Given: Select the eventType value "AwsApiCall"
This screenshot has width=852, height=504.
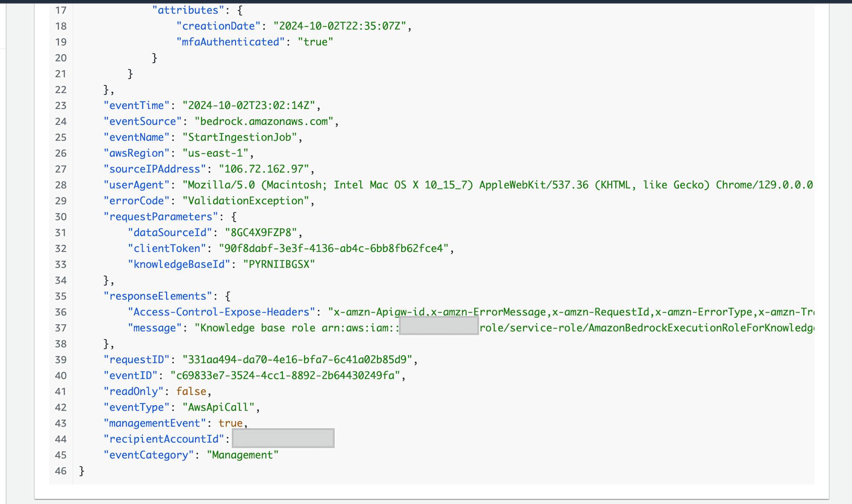Looking at the screenshot, I should pyautogui.click(x=219, y=407).
